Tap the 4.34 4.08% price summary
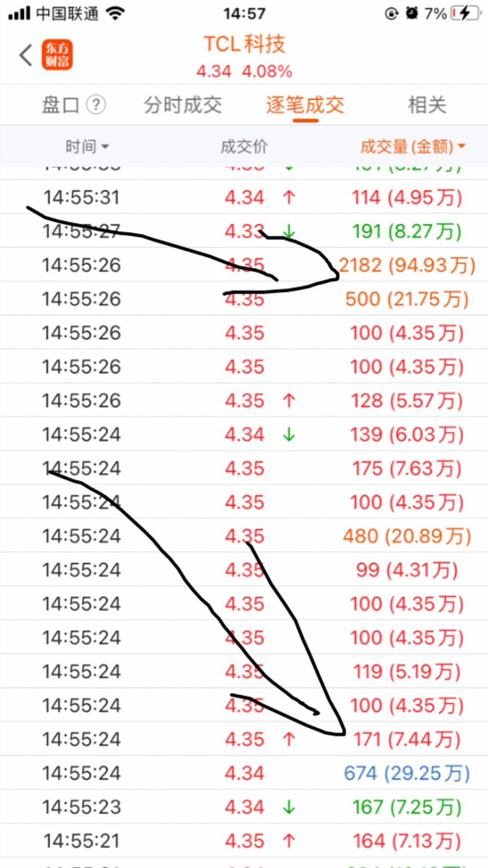 pos(244,71)
